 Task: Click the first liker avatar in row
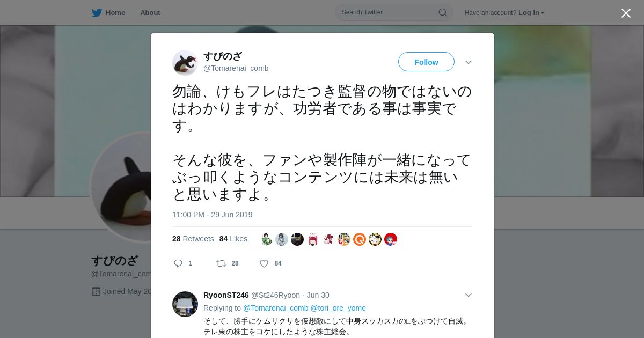(267, 239)
